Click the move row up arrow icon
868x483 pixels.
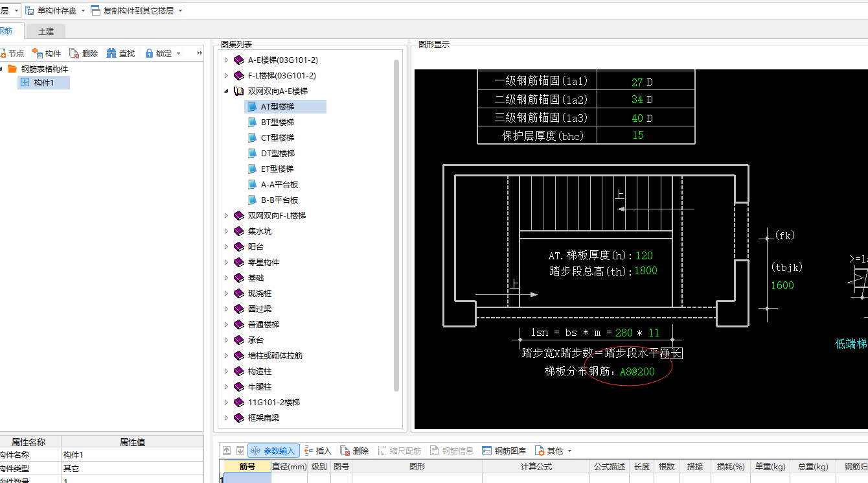227,451
